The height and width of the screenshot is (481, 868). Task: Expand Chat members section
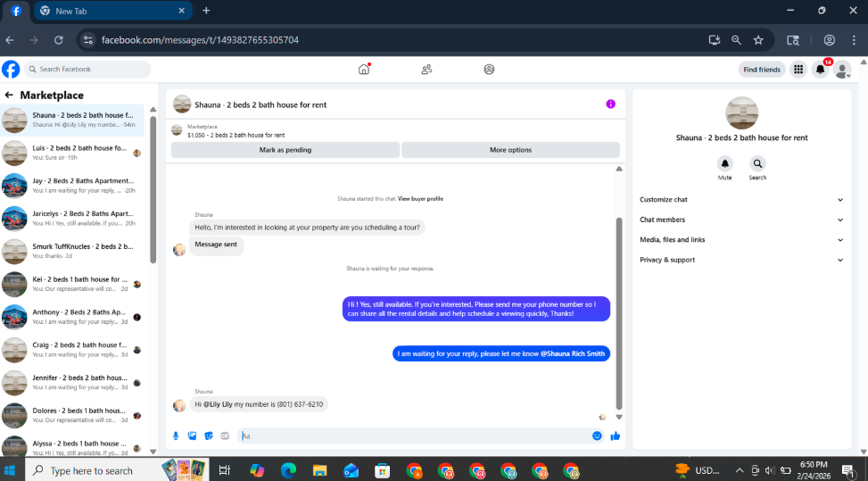(x=741, y=220)
